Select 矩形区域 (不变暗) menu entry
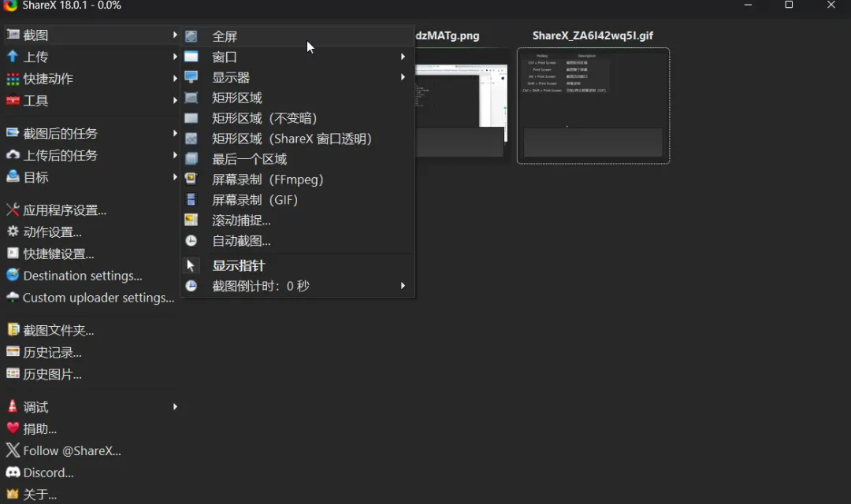This screenshot has width=851, height=504. click(297, 118)
